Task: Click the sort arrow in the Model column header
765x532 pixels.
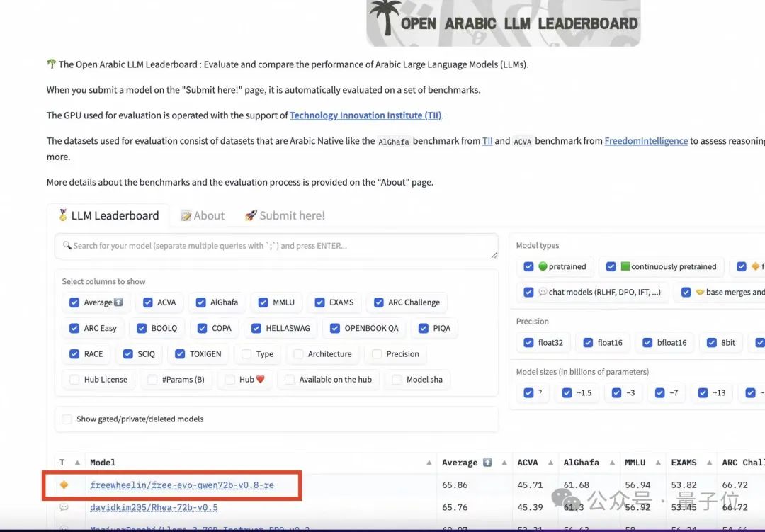Action: [x=429, y=463]
